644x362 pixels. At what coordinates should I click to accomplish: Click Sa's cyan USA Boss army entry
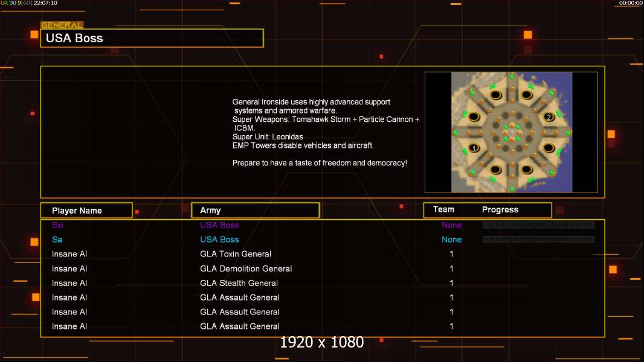tap(219, 240)
